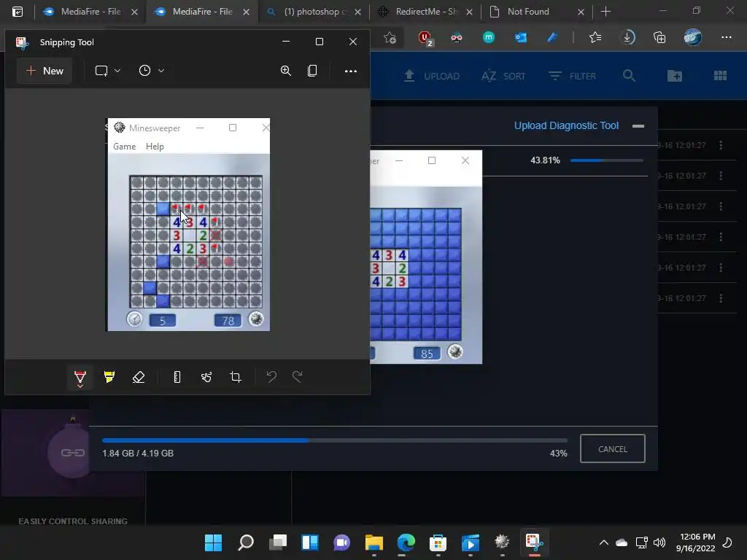Open browser Collections
This screenshot has height=560, width=747.
click(659, 37)
